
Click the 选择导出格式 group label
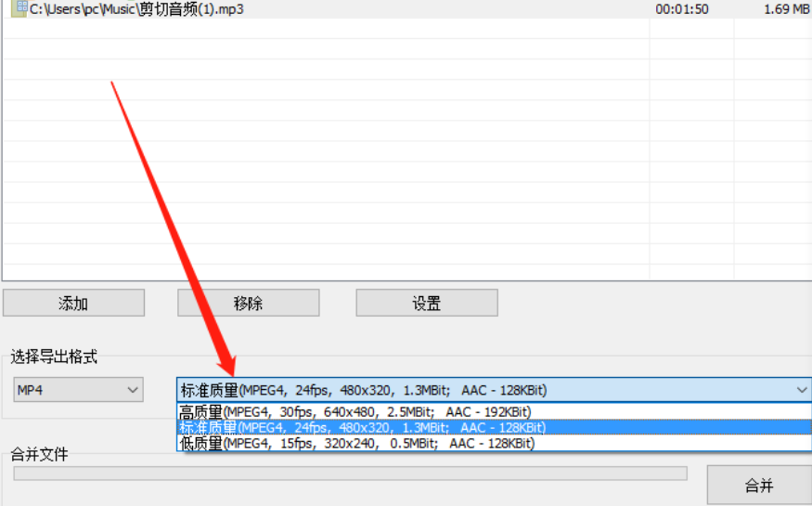(x=54, y=357)
